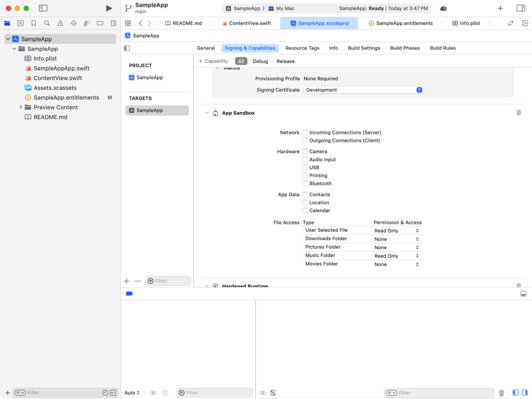
Task: Delete the App Sandbox capability
Action: 518,113
